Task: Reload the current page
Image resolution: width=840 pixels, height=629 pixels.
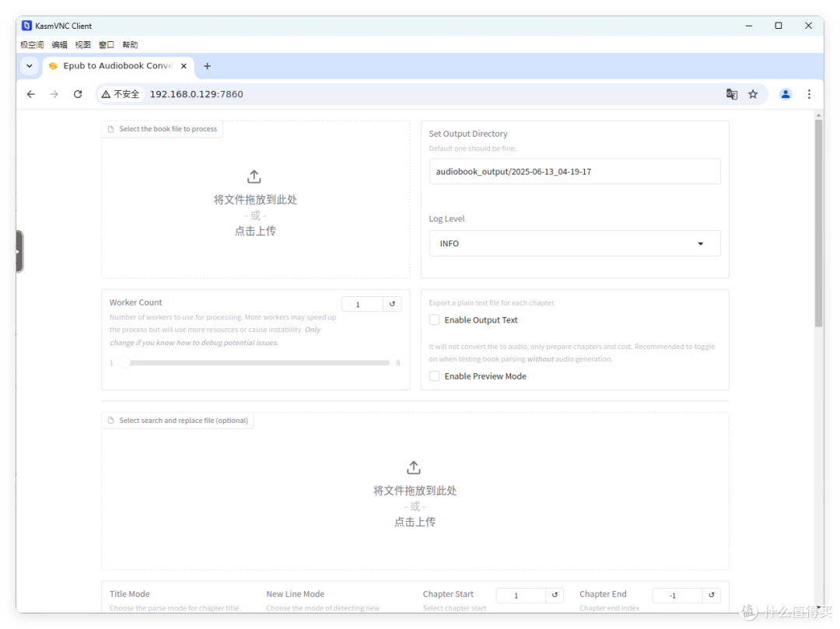Action: pos(78,94)
